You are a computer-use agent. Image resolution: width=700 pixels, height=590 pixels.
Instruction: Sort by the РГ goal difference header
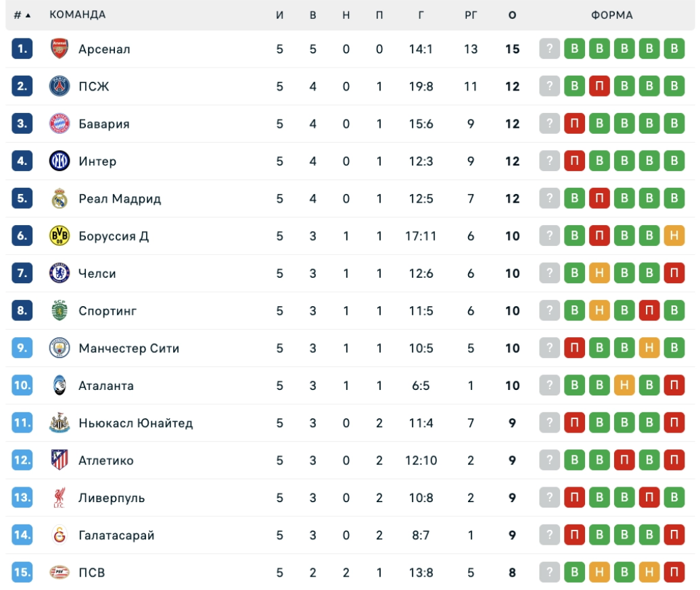(471, 15)
